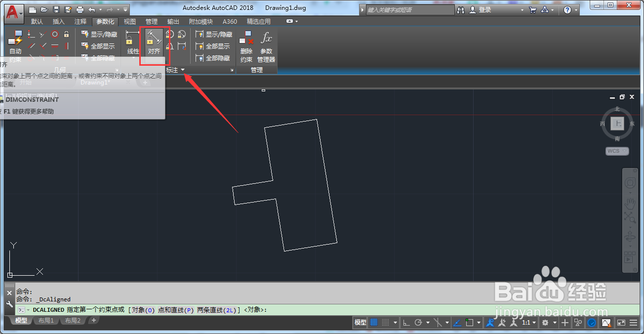Open the 参数管理器 parameters manager
This screenshot has height=334, width=644.
(x=266, y=47)
